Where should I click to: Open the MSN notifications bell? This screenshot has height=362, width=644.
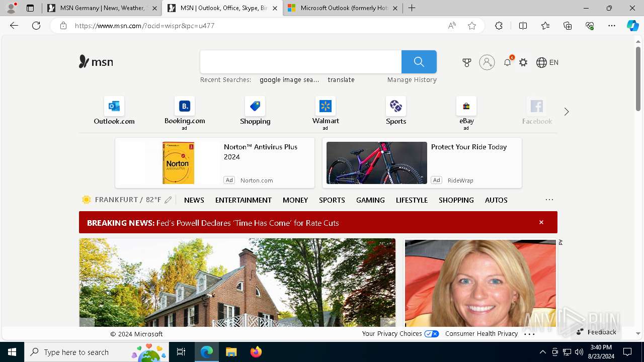tap(508, 62)
